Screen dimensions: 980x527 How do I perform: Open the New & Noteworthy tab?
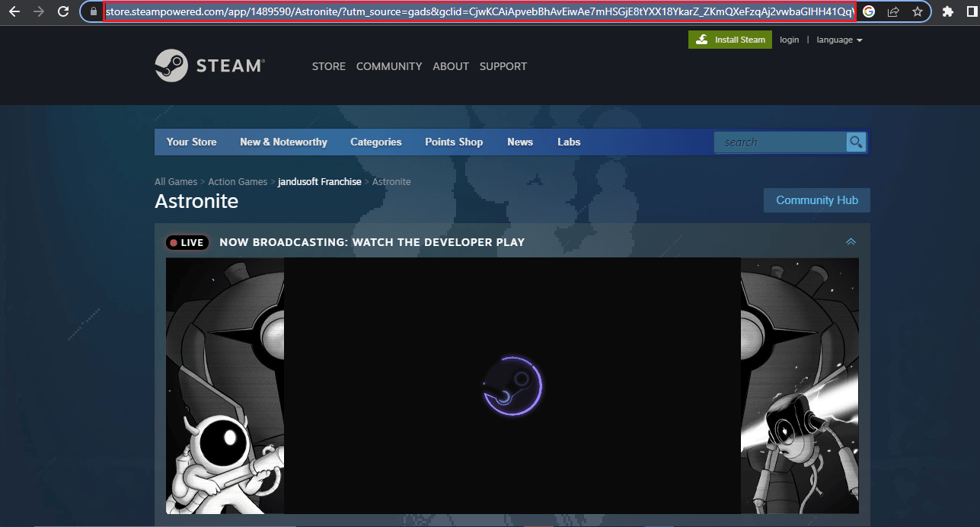tap(283, 142)
